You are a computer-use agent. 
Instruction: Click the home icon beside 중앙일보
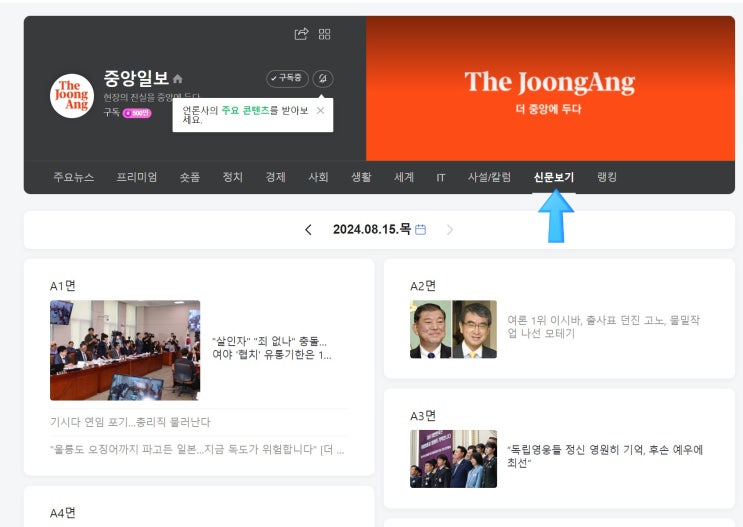click(178, 79)
